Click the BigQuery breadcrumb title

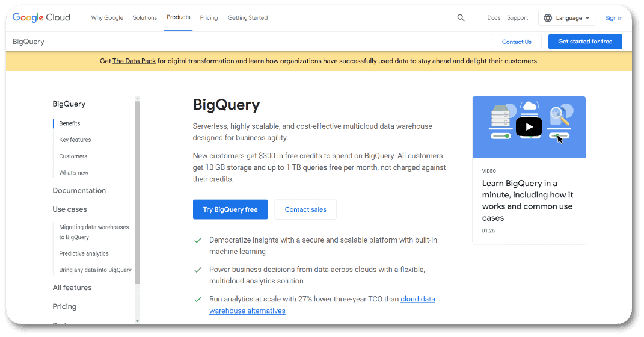click(x=28, y=42)
